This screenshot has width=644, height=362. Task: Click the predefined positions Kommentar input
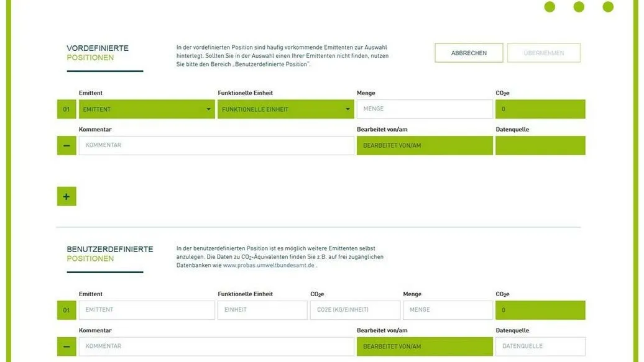point(216,145)
